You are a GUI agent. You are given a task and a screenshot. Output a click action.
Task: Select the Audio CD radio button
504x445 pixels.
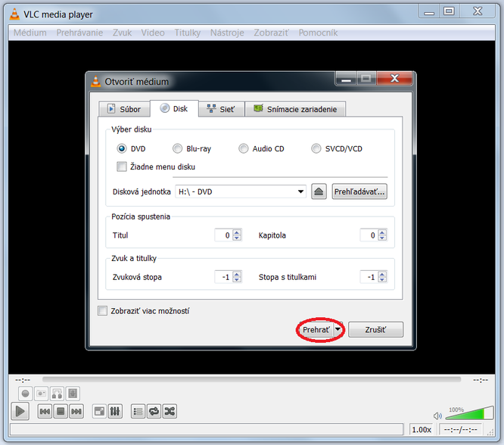coord(244,148)
